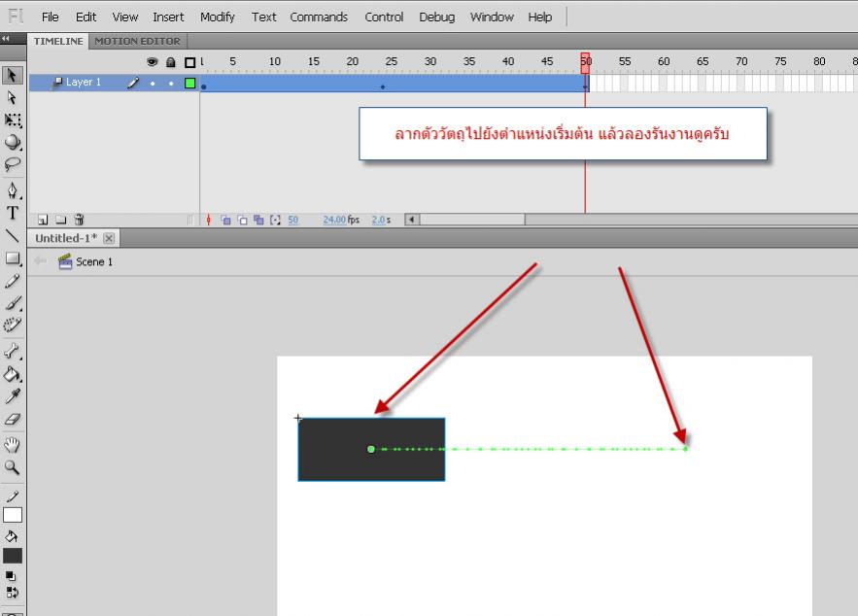Collapse the tools panel with double arrows

coord(8,40)
